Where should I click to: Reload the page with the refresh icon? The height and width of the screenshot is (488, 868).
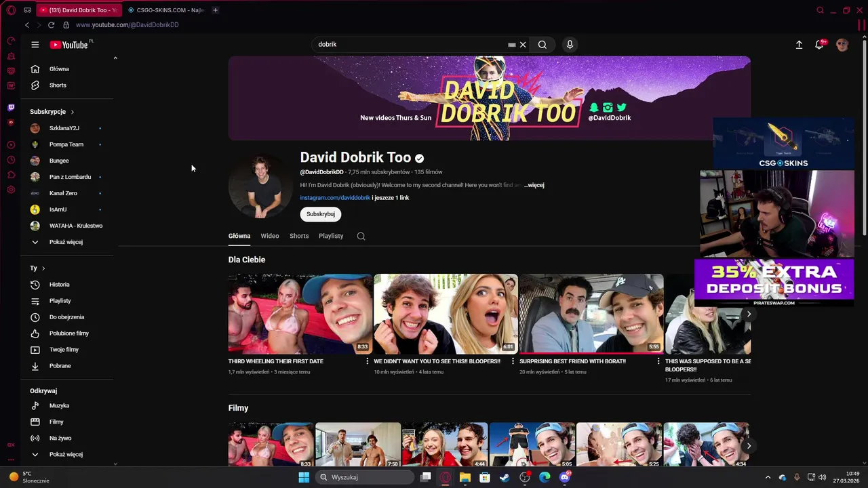51,25
